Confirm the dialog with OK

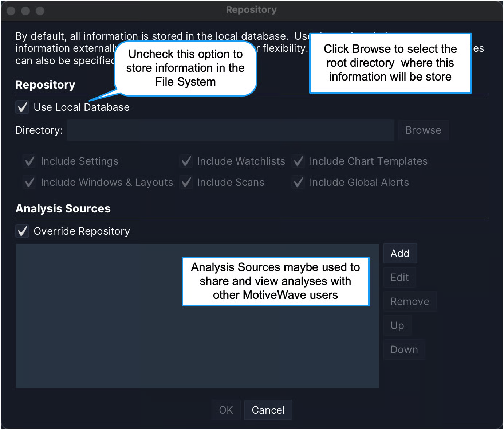coord(226,410)
